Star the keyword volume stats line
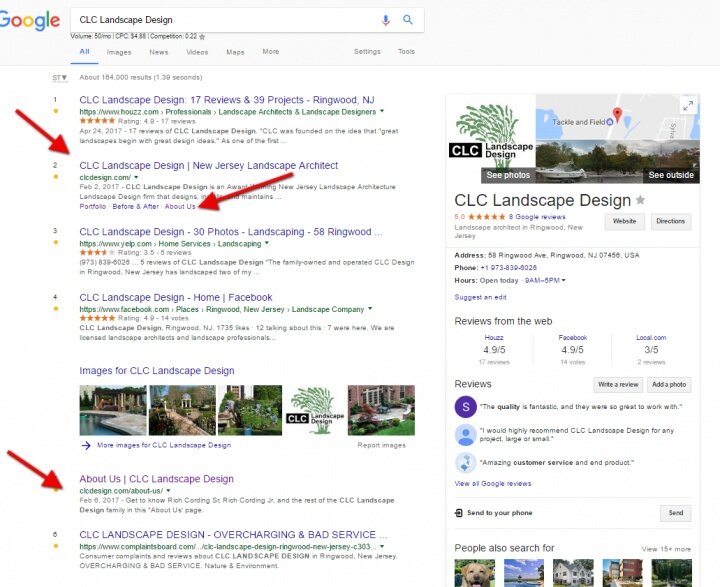The width and height of the screenshot is (720, 587). pos(202,36)
